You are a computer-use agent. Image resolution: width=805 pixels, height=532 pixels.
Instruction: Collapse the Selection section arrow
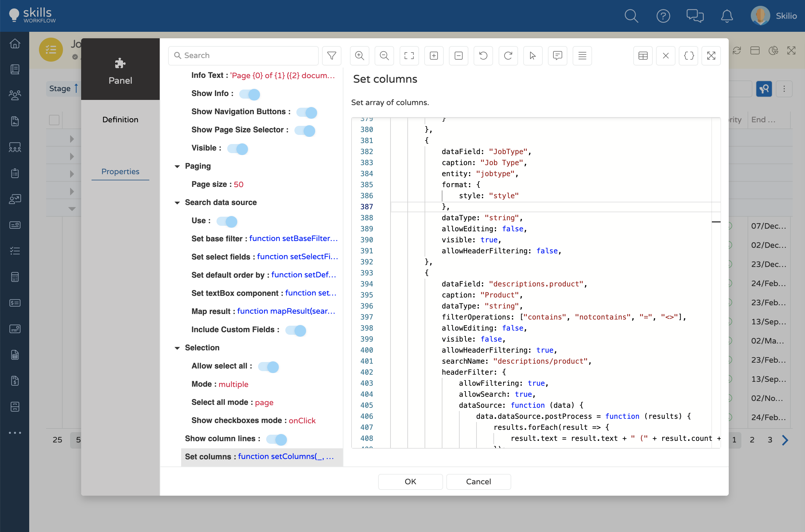point(177,348)
